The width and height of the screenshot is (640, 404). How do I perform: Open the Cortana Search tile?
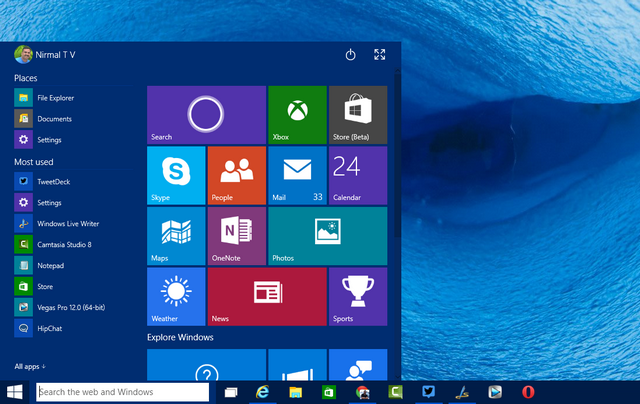207,115
